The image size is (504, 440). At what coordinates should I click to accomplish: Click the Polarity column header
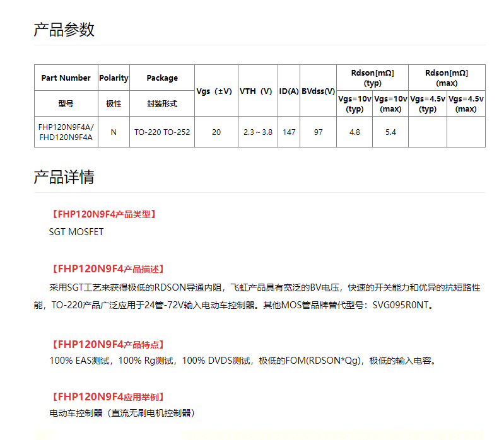pyautogui.click(x=114, y=78)
